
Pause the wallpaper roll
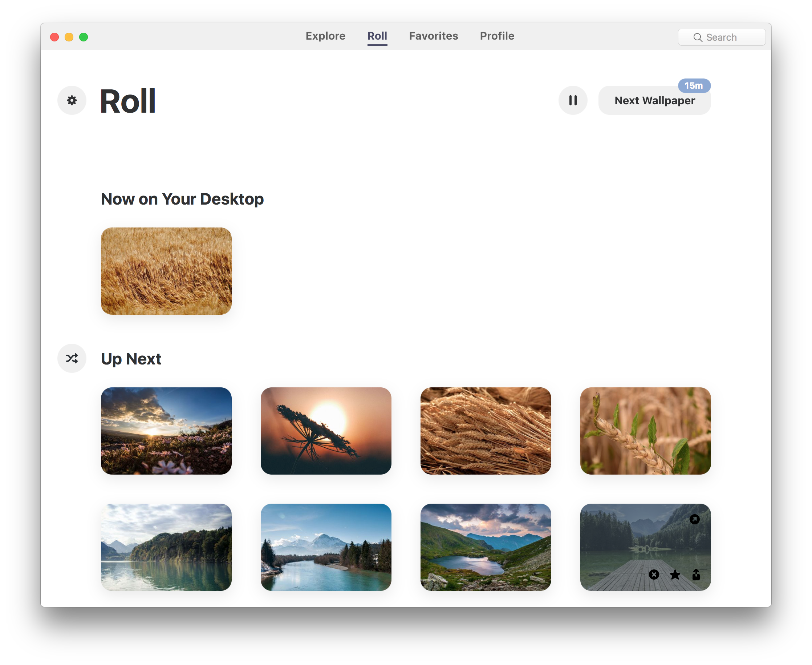[572, 100]
